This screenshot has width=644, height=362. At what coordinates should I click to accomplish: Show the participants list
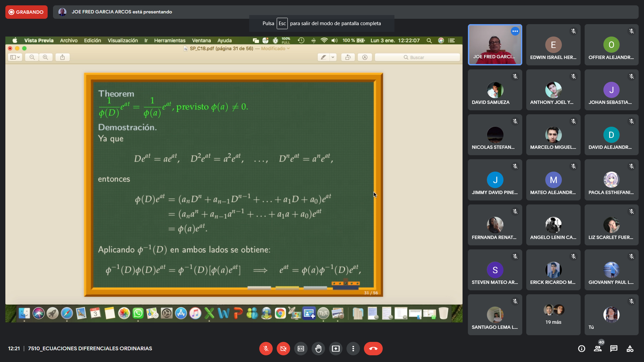[x=598, y=349]
